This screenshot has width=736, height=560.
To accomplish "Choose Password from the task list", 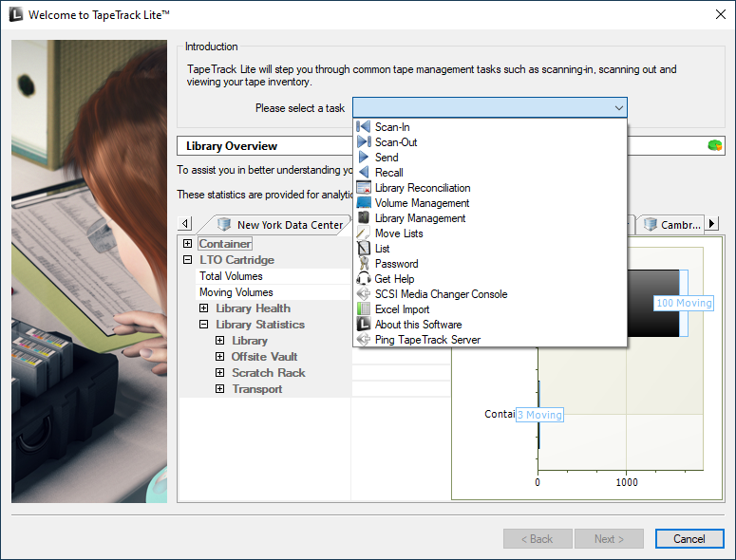I will (x=490, y=264).
